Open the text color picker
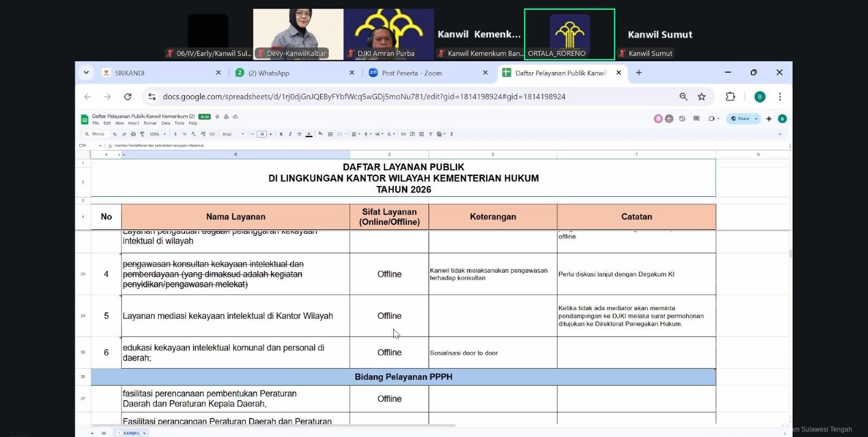 (x=309, y=134)
